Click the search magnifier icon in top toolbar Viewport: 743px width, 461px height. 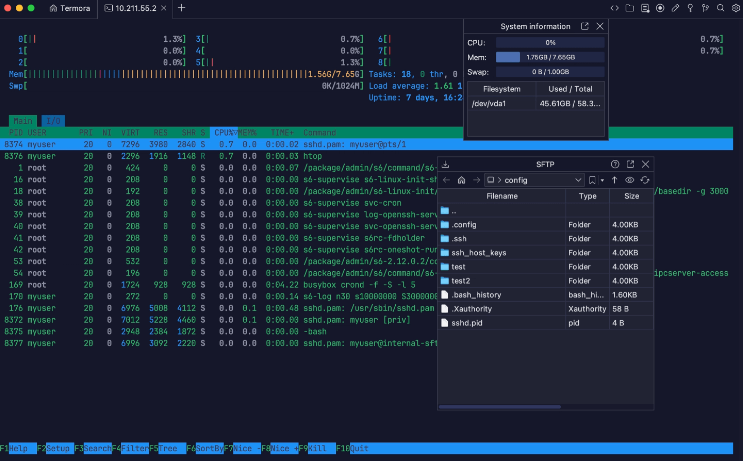721,8
